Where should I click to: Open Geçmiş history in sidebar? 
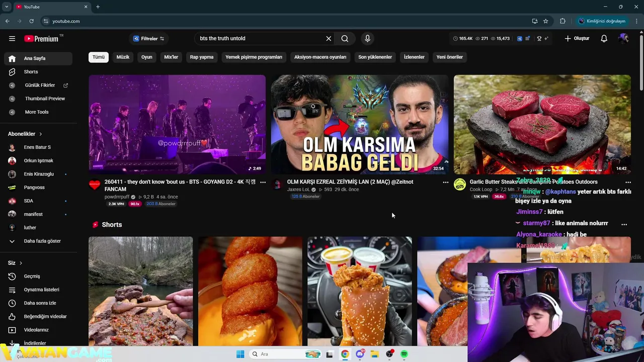point(38,276)
